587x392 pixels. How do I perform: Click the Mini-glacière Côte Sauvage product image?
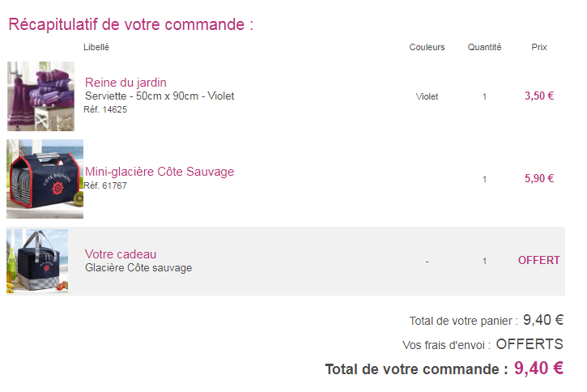(x=45, y=178)
